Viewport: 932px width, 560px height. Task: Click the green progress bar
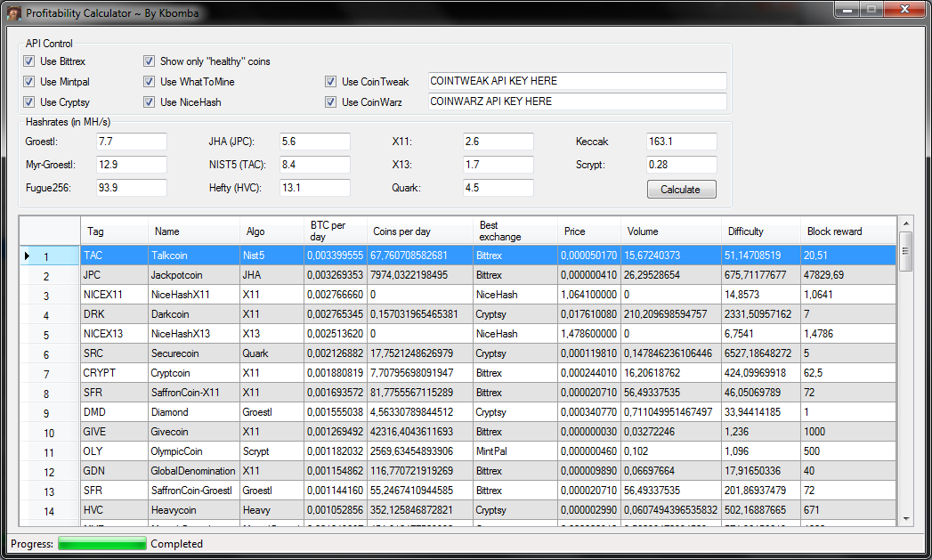click(102, 543)
